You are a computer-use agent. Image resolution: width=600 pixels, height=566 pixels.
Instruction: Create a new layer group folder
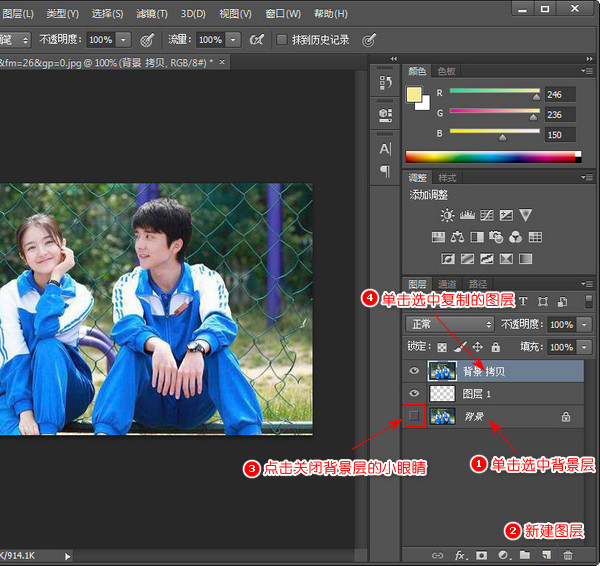pyautogui.click(x=525, y=555)
